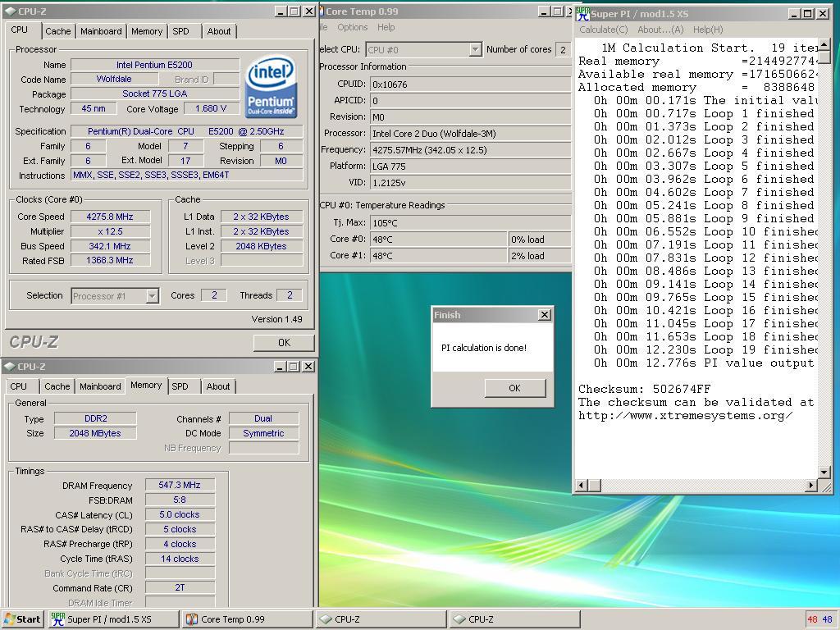This screenshot has width=840, height=630.
Task: Open the Help(H) menu in Super PI
Action: [708, 30]
